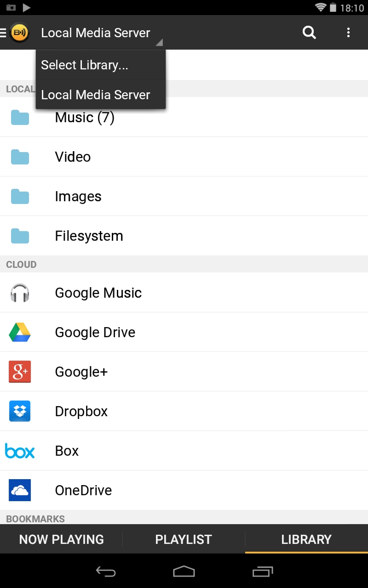Tap the Box logo icon
The height and width of the screenshot is (588, 368).
[x=20, y=451]
